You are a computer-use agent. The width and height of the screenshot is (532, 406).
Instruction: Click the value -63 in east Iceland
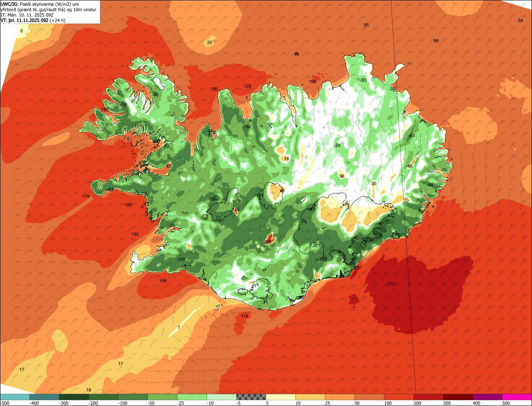[x=411, y=135]
